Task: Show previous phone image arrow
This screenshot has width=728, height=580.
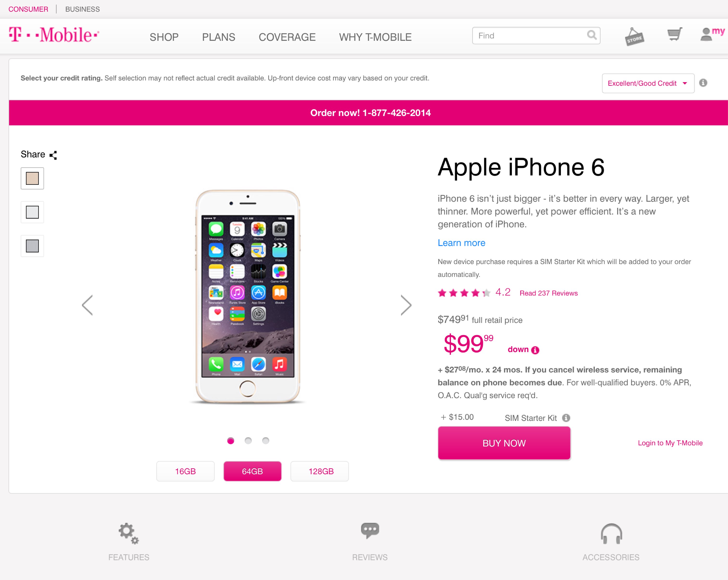Action: (x=87, y=305)
